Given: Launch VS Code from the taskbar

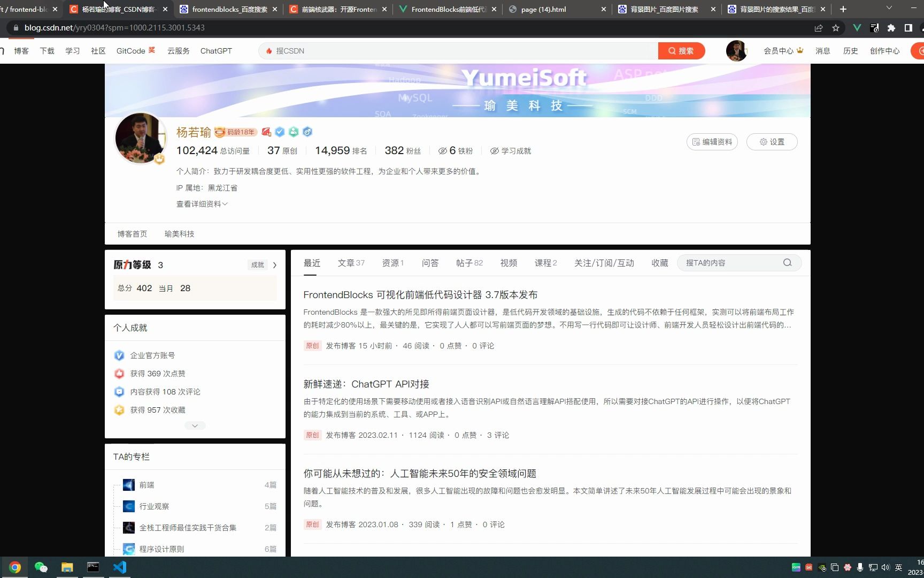Looking at the screenshot, I should pyautogui.click(x=119, y=567).
